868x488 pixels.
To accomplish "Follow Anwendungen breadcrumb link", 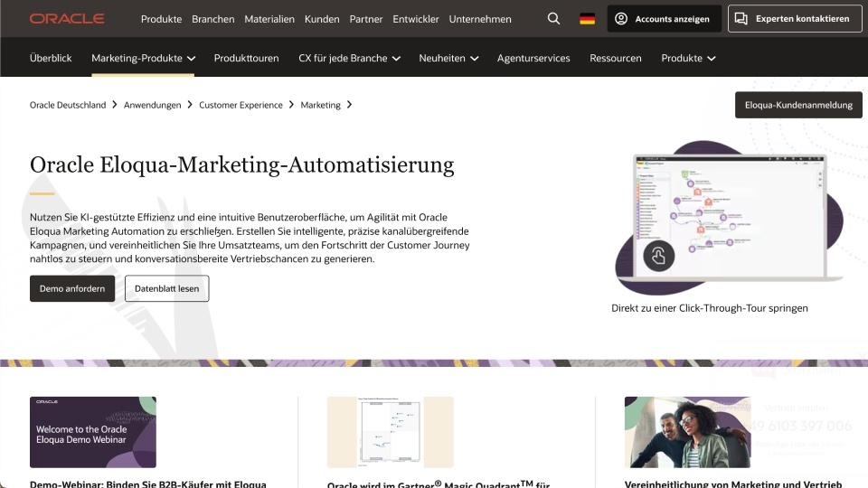I will (x=152, y=105).
